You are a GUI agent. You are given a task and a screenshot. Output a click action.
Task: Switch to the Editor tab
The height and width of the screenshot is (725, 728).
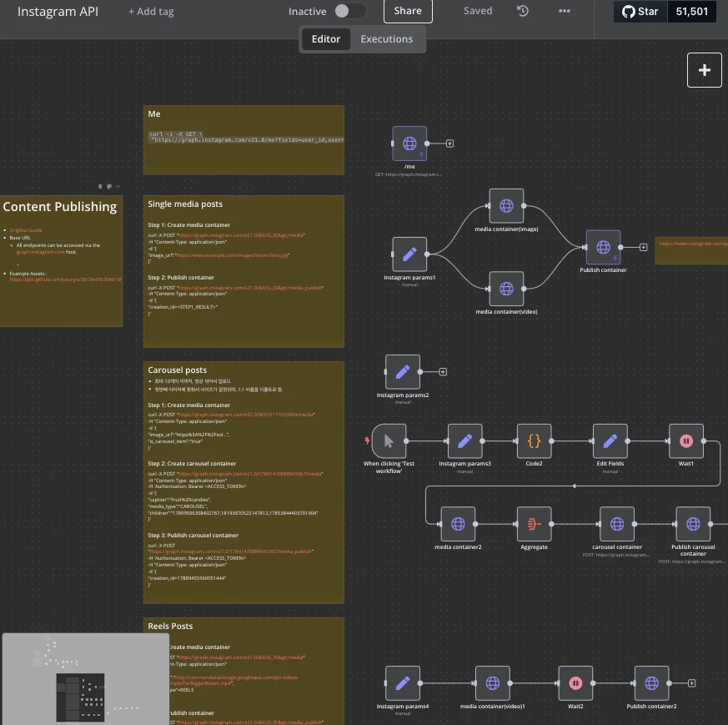point(326,39)
